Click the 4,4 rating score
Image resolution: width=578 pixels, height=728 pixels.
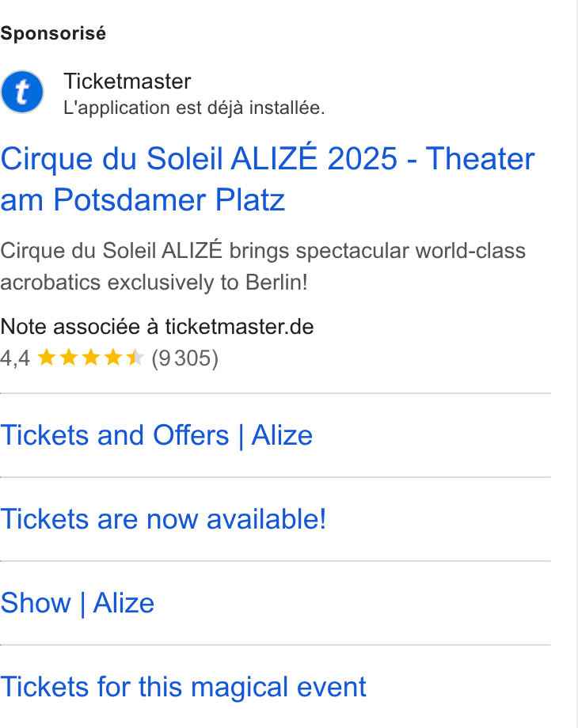(x=15, y=358)
